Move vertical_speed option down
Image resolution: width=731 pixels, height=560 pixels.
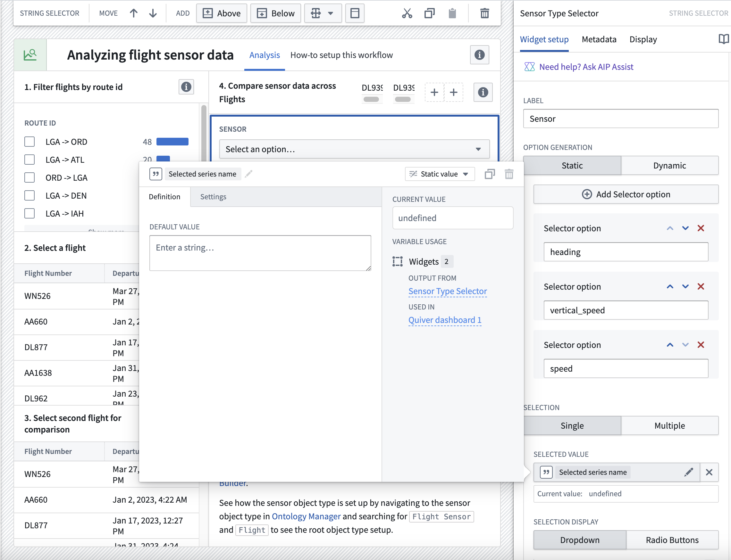coord(685,286)
